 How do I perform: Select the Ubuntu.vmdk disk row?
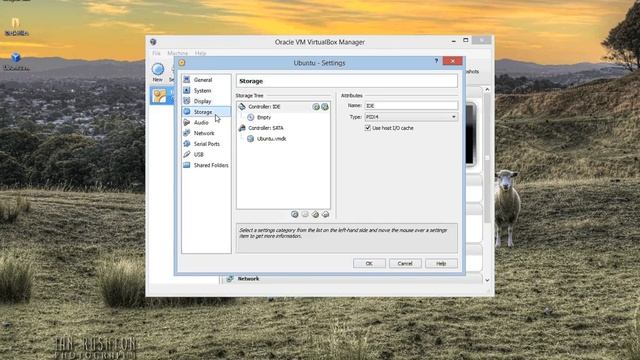pyautogui.click(x=283, y=139)
